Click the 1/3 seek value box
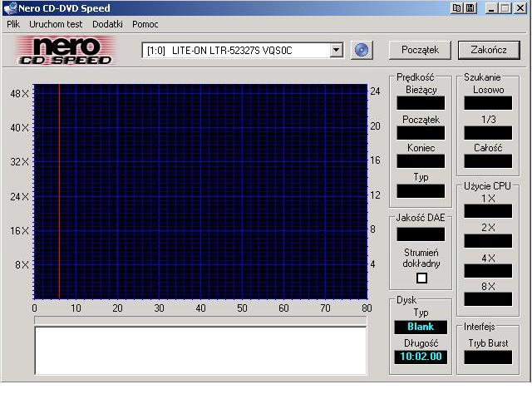The height and width of the screenshot is (399, 532). pos(488,133)
